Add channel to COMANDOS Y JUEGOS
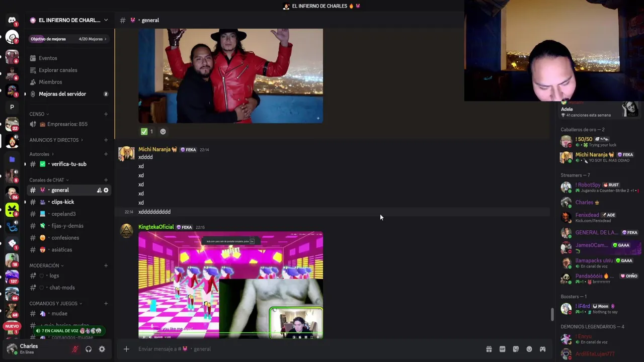Image resolution: width=644 pixels, height=362 pixels. [x=106, y=304]
